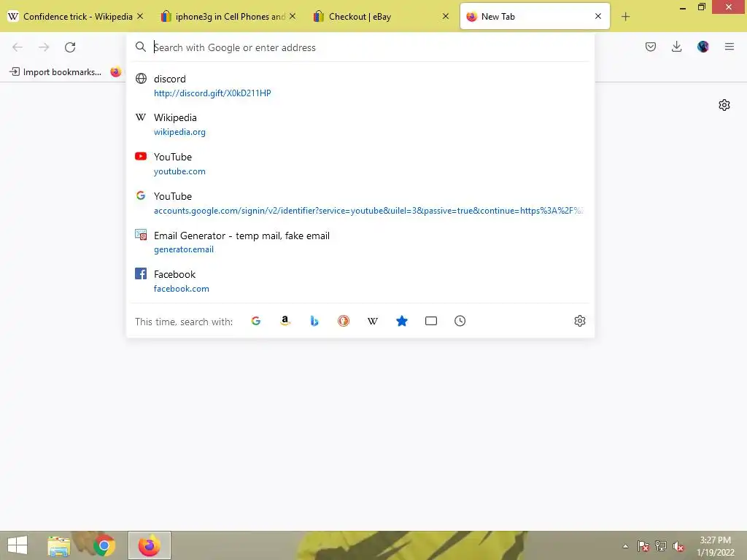This screenshot has width=747, height=560.
Task: Click the muted volume tray icon
Action: [678, 546]
